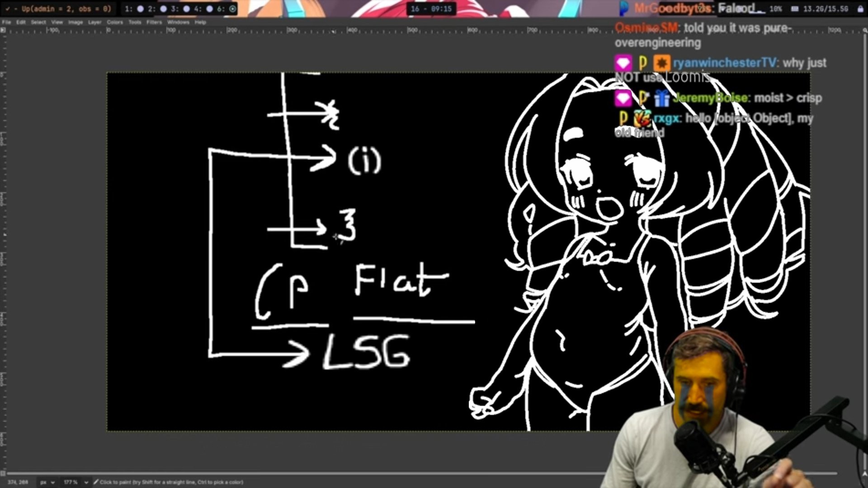Open the Edit menu

click(21, 22)
